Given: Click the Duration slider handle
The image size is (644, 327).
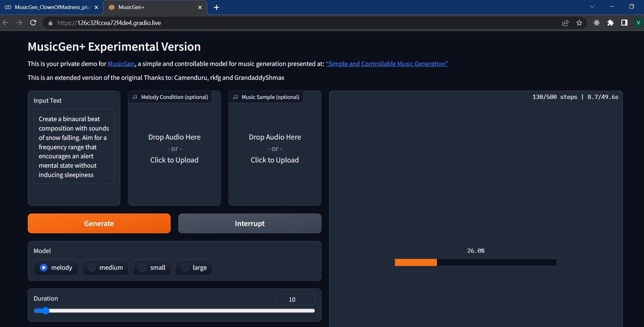Looking at the screenshot, I should coord(45,311).
